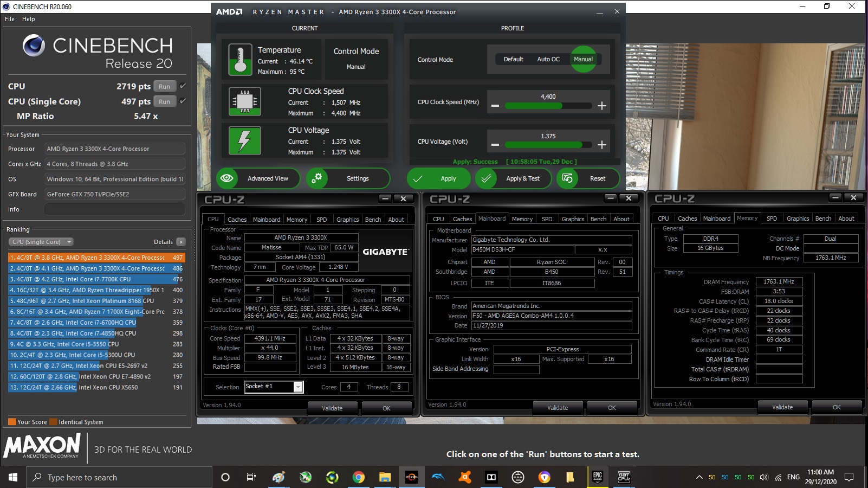Select the Manual control mode

tap(584, 59)
